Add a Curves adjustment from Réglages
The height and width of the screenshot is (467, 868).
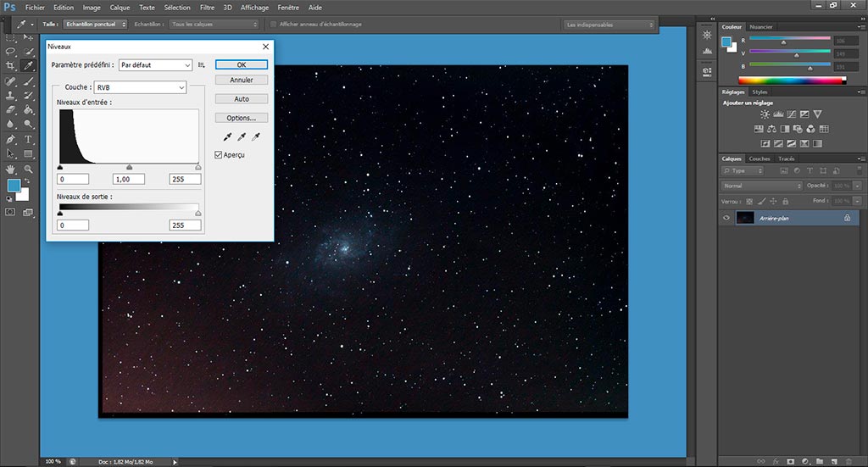(x=791, y=114)
